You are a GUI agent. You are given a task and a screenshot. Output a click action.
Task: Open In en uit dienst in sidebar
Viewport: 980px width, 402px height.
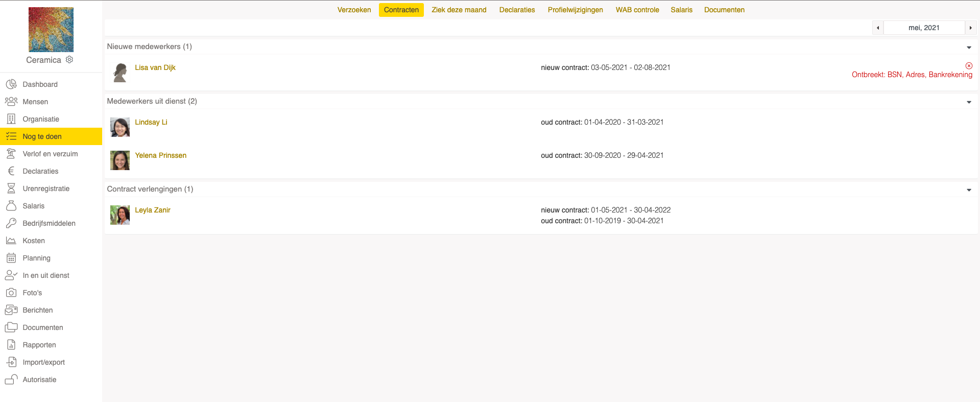(51, 275)
